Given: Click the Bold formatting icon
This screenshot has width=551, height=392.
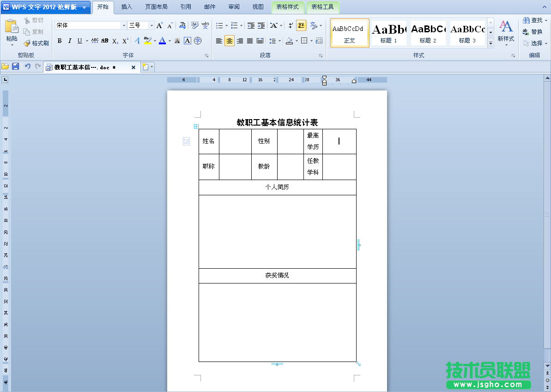Looking at the screenshot, I should [x=60, y=41].
